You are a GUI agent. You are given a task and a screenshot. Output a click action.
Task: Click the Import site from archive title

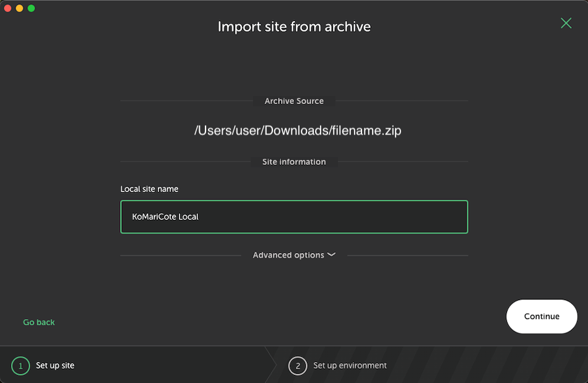(x=294, y=27)
